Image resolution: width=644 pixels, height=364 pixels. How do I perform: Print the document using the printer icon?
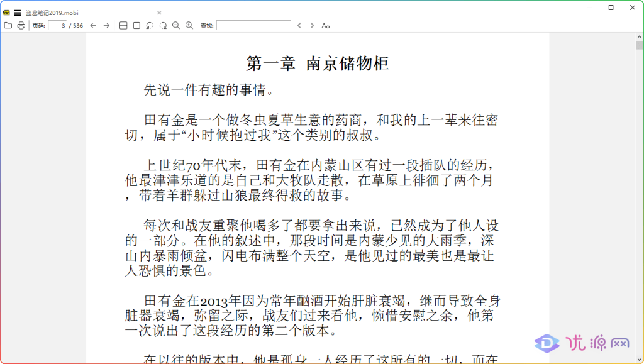point(21,26)
